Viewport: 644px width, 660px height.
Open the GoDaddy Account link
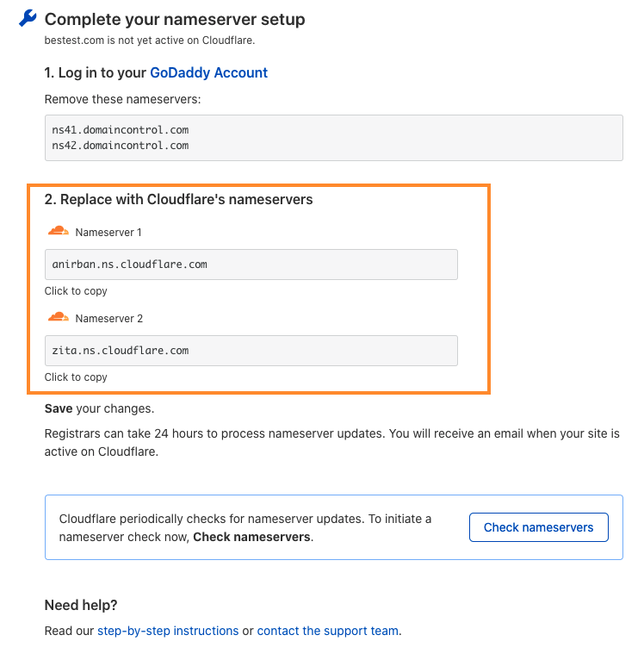tap(208, 73)
